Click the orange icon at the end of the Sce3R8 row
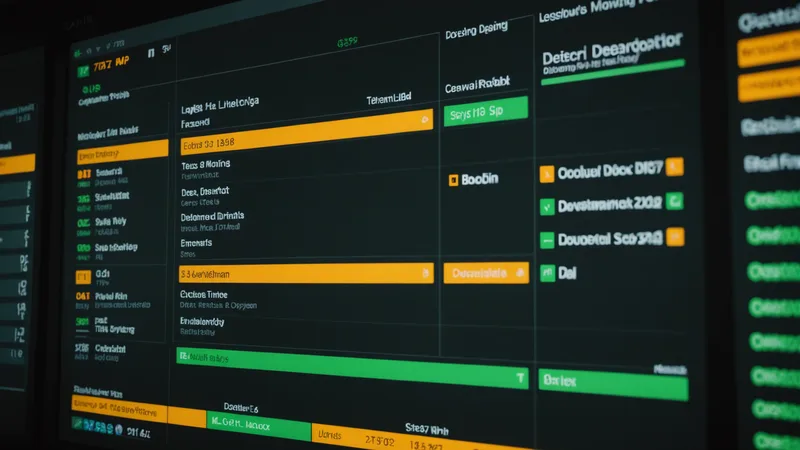Screen dimensions: 800x450 point(675,237)
